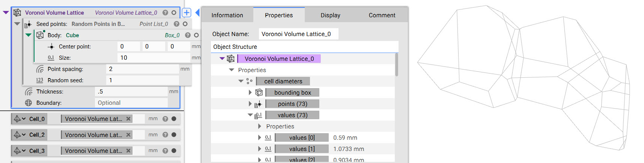Open the Cell_2 type dropdown icon

coord(20,135)
